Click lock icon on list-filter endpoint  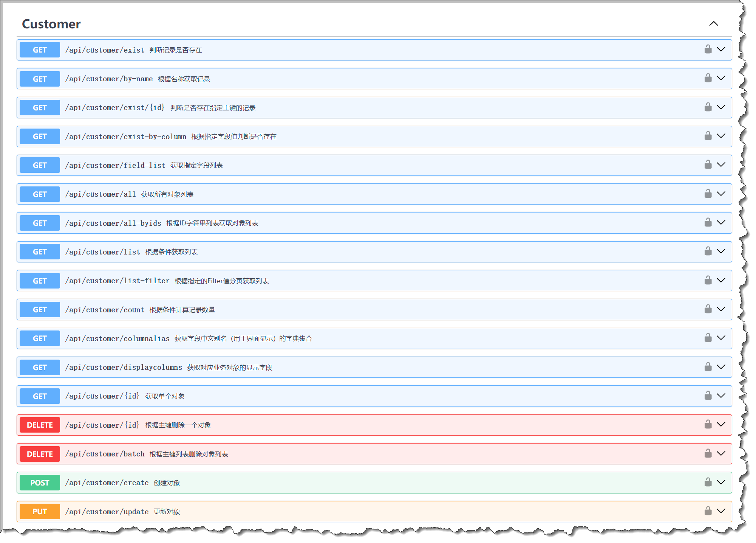pyautogui.click(x=708, y=280)
